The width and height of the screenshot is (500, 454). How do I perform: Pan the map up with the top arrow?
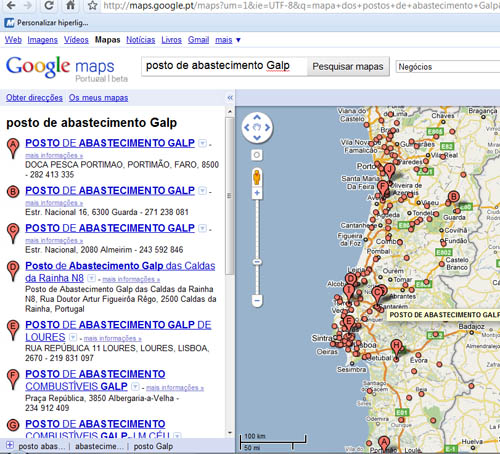point(257,117)
